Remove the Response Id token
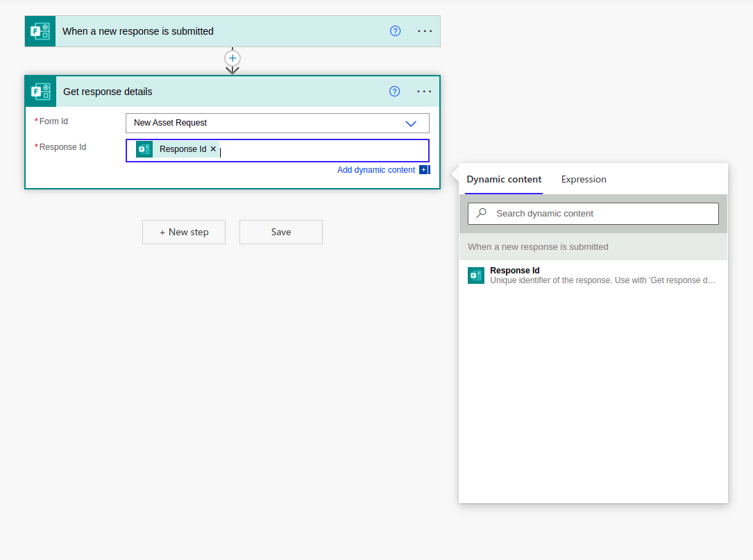753x560 pixels. (x=213, y=149)
